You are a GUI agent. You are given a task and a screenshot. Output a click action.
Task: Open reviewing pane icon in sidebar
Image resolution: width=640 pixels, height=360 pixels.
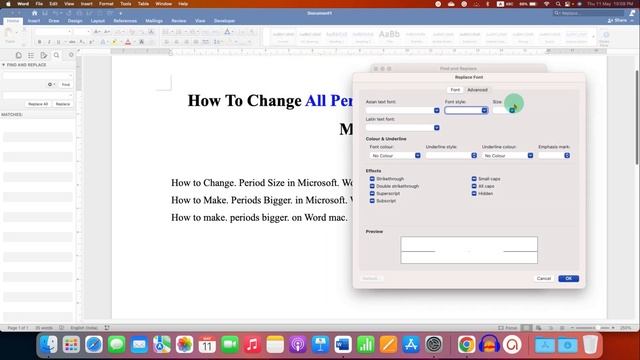(x=44, y=55)
